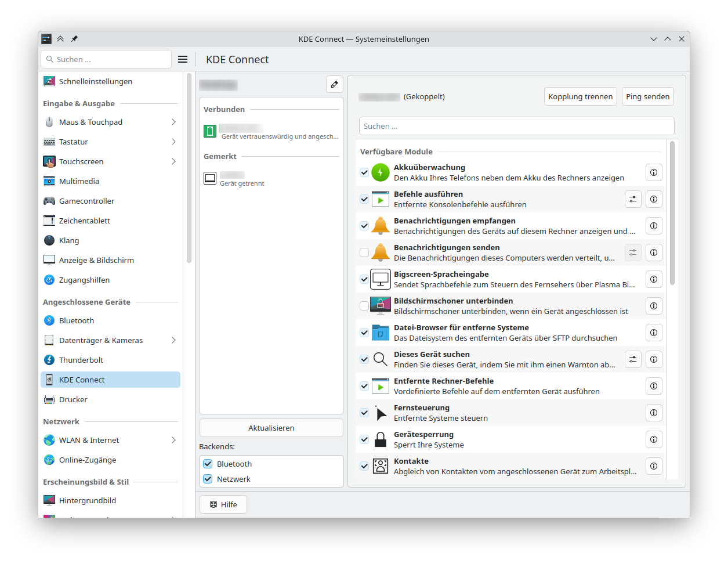Image resolution: width=728 pixels, height=563 pixels.
Task: Show info for Bigscreen-Spracheingabe module
Action: click(654, 279)
